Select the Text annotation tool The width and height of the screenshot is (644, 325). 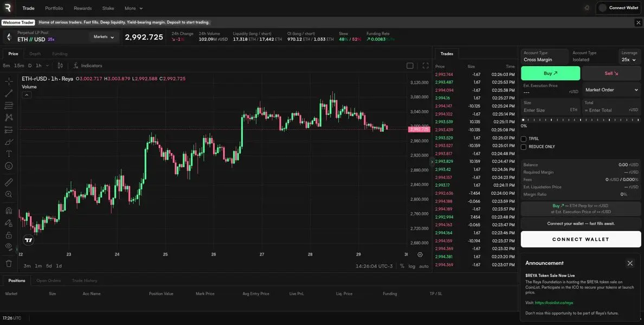point(9,154)
